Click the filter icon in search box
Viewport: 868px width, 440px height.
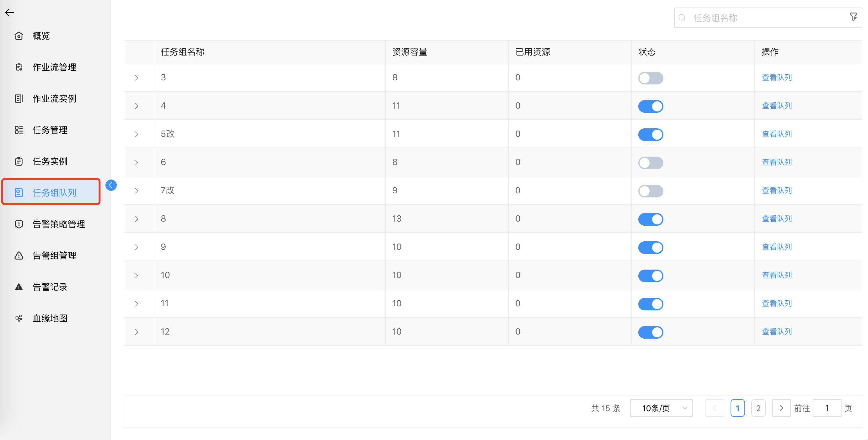(x=853, y=17)
